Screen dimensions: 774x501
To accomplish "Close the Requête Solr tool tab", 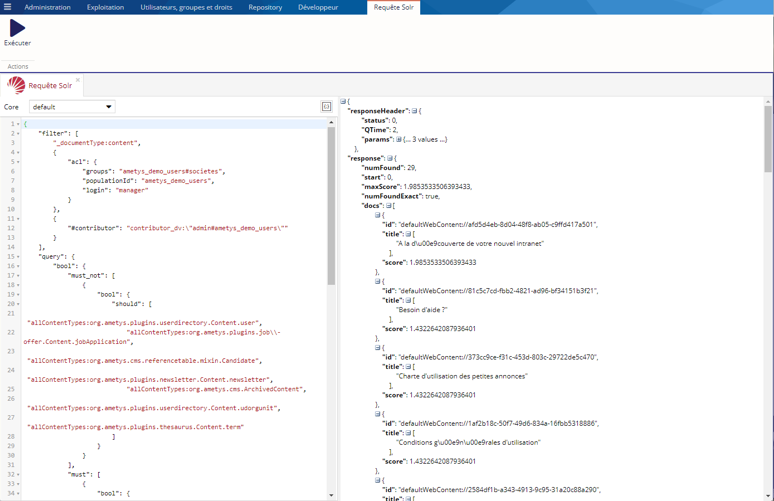I will click(77, 80).
